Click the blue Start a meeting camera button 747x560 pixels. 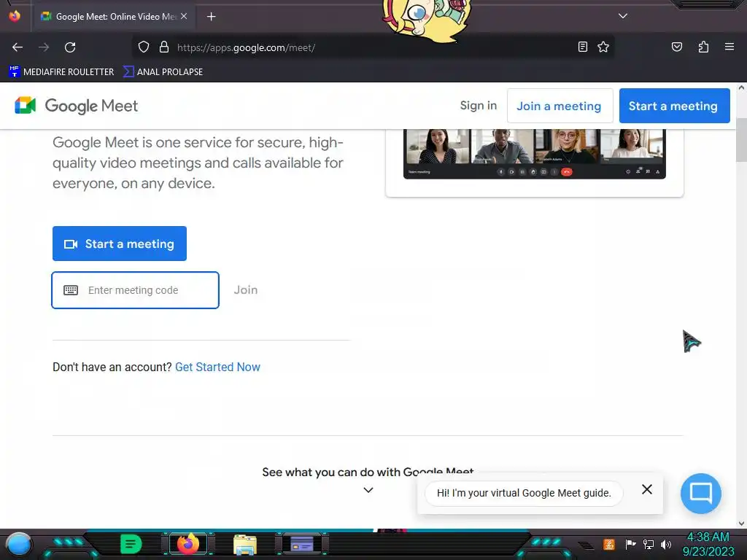(x=120, y=244)
